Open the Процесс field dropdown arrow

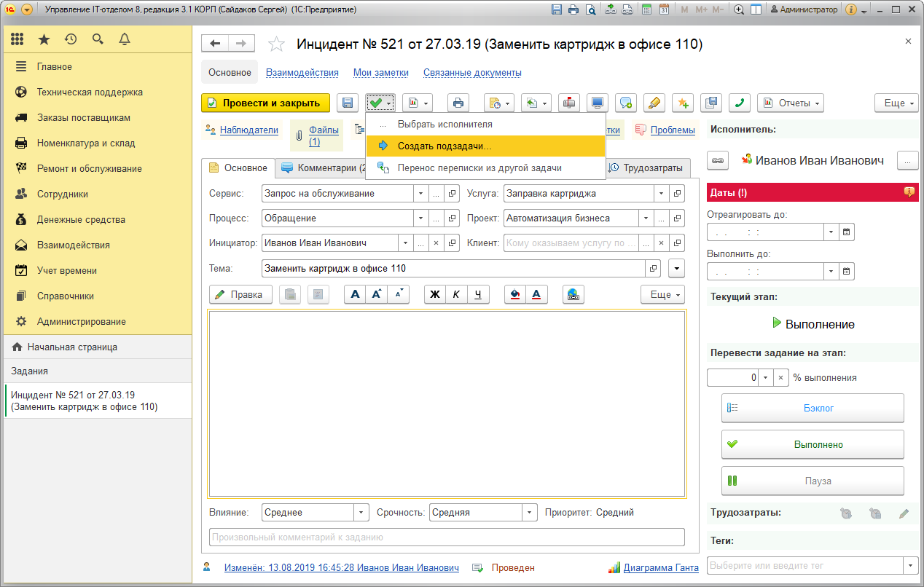point(420,218)
